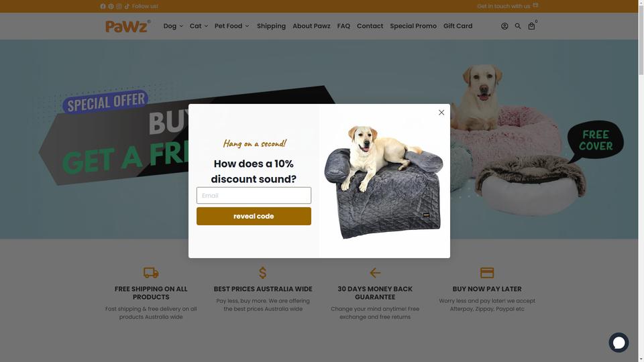The height and width of the screenshot is (362, 644).
Task: Open the Special Promo menu item
Action: click(413, 26)
